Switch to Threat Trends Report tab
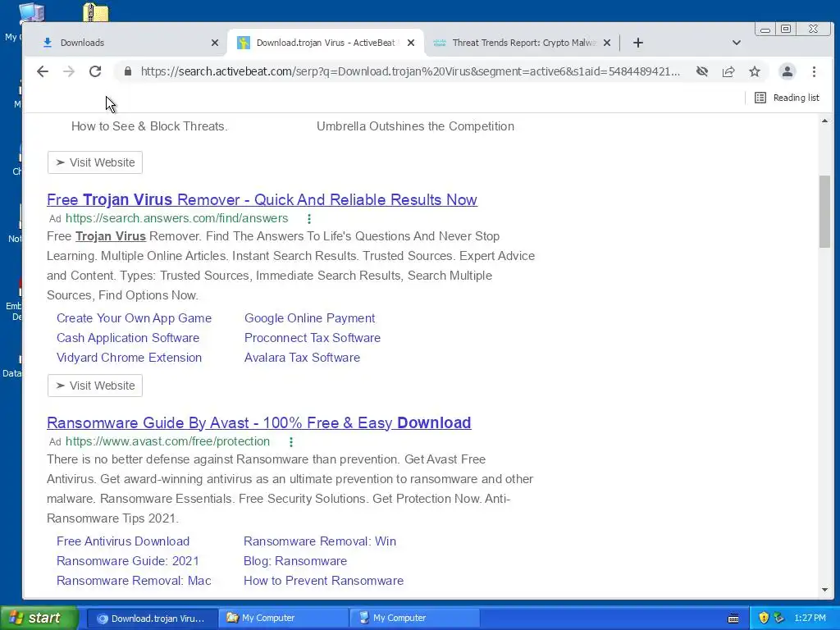Screen dimensions: 840x630 [523, 43]
